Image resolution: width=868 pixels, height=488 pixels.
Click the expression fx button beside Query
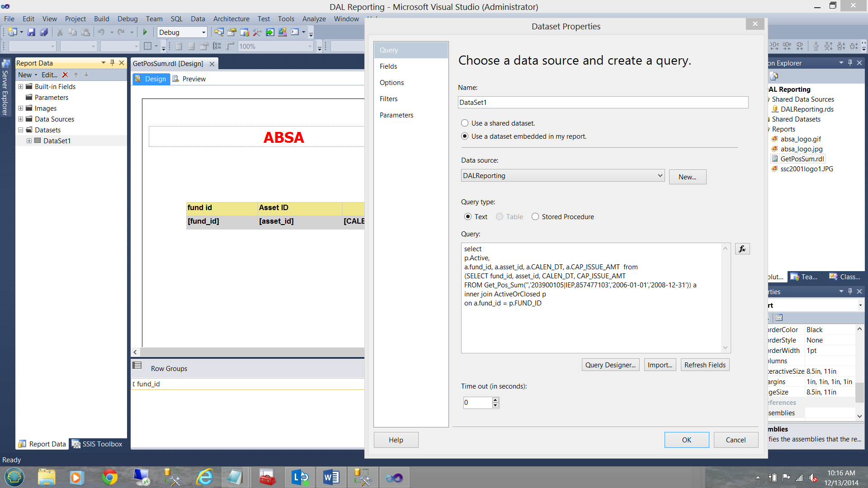[x=742, y=249]
